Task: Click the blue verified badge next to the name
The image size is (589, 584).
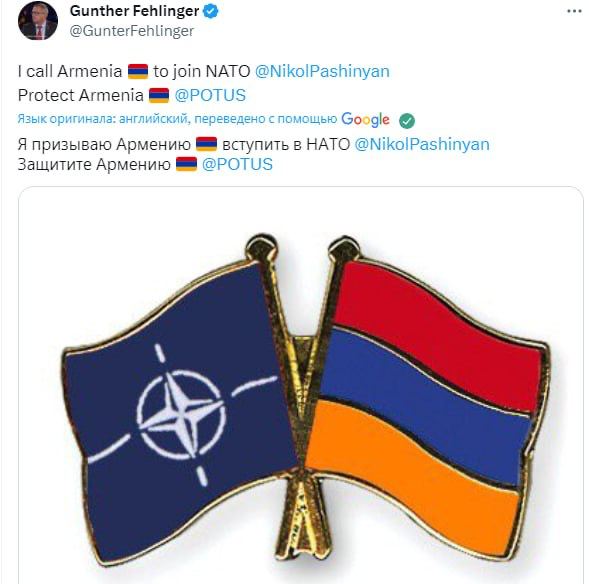Action: tap(210, 11)
